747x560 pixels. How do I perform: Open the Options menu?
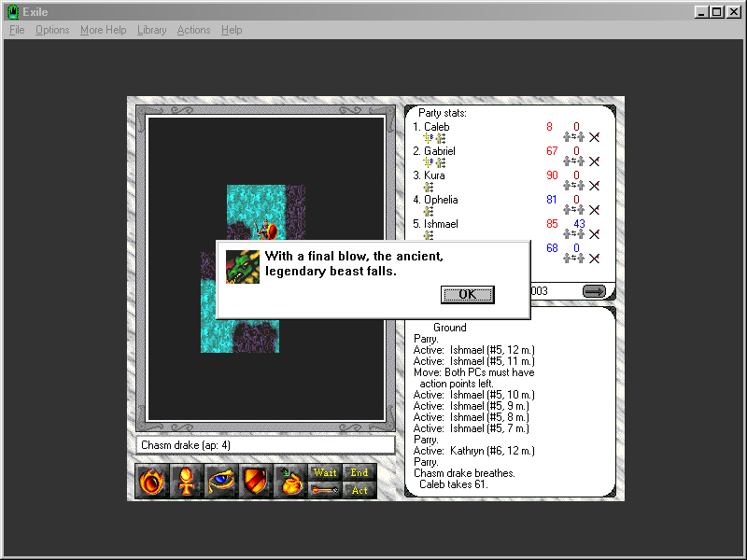(52, 30)
